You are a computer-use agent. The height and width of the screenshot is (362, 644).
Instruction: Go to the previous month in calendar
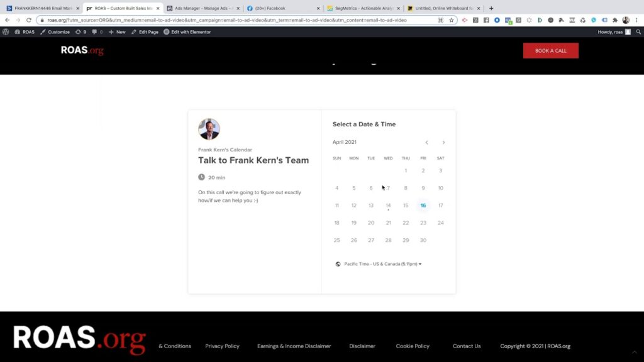426,143
